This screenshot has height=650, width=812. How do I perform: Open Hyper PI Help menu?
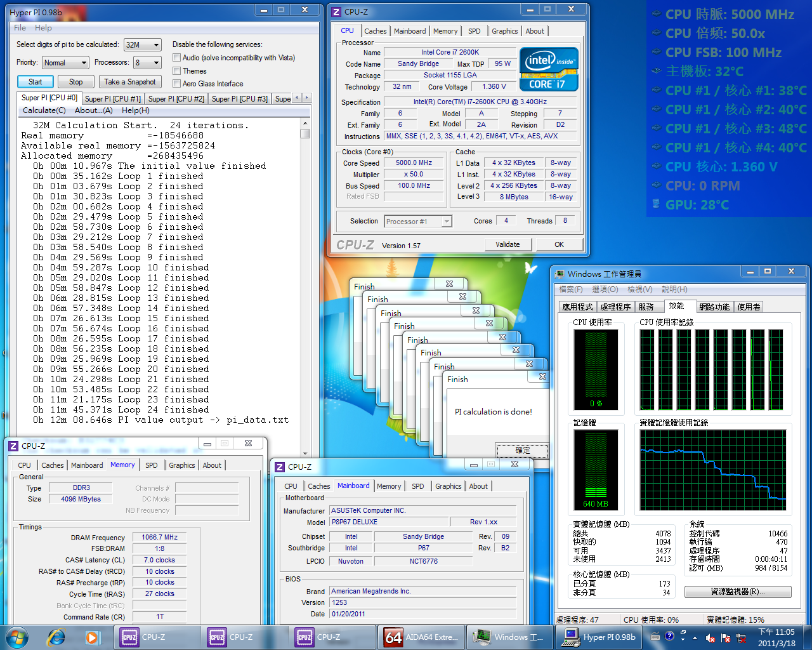[43, 28]
